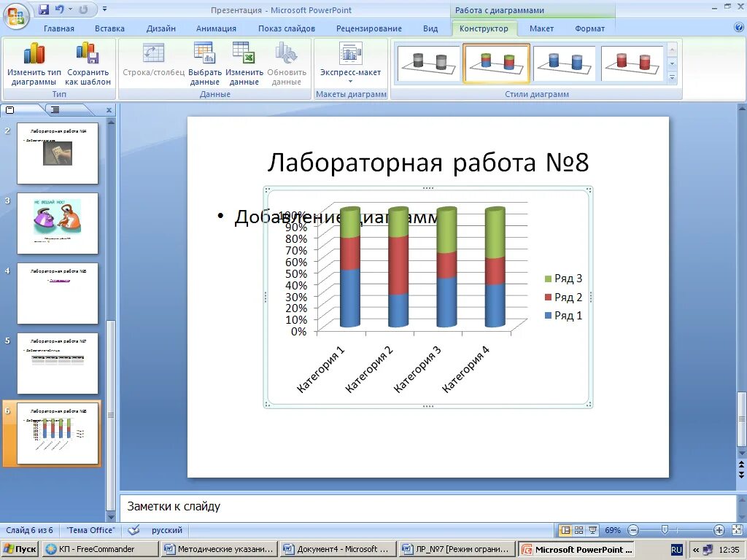Select slide 2 thumbnail
Screen dimensions: 747x560
(x=58, y=153)
